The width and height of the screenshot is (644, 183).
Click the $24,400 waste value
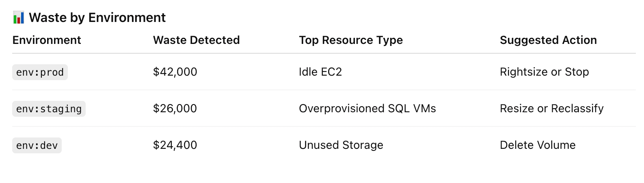pyautogui.click(x=175, y=145)
